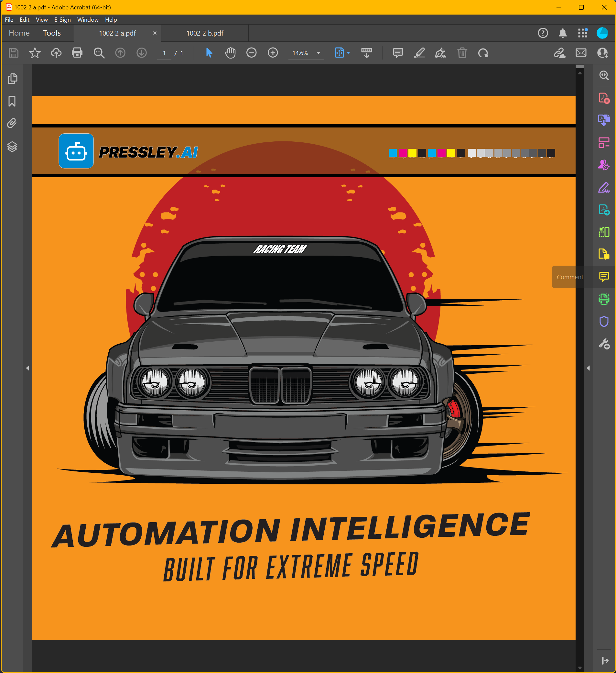Screen dimensions: 616x673
Task: Click the scrolling mode keyboard icon
Action: click(x=366, y=53)
